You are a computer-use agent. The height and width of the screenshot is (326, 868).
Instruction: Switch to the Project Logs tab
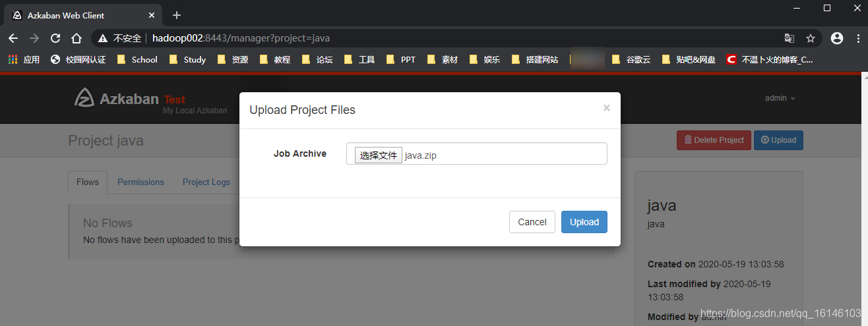[206, 182]
